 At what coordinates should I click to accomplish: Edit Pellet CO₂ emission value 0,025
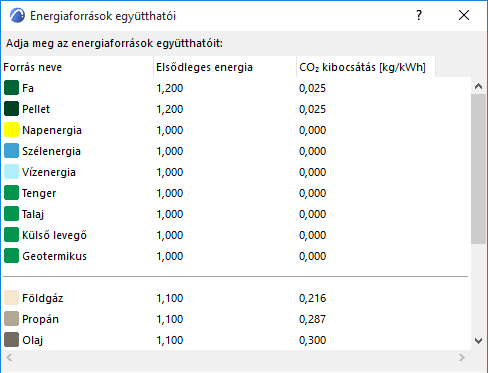(312, 109)
